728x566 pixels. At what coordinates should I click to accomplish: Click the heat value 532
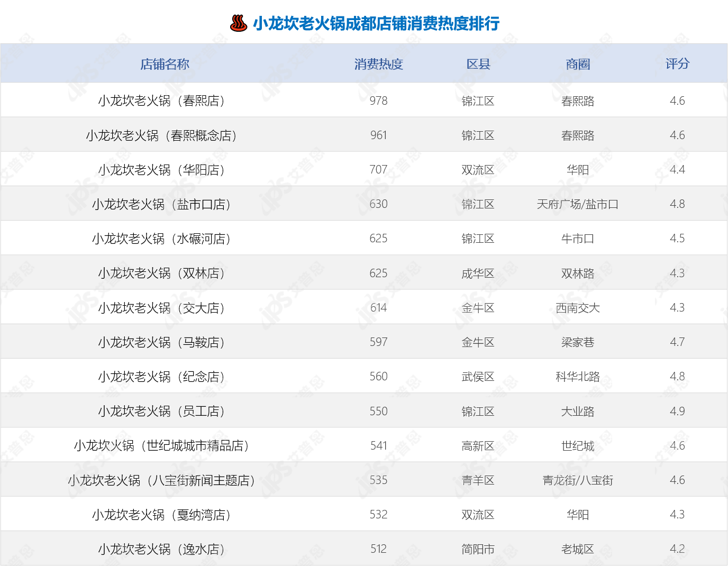pyautogui.click(x=379, y=514)
